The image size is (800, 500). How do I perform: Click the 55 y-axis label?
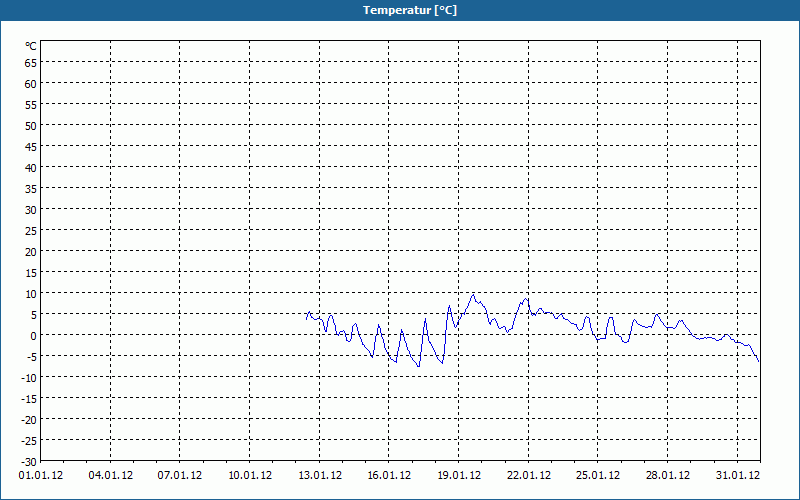pyautogui.click(x=31, y=105)
